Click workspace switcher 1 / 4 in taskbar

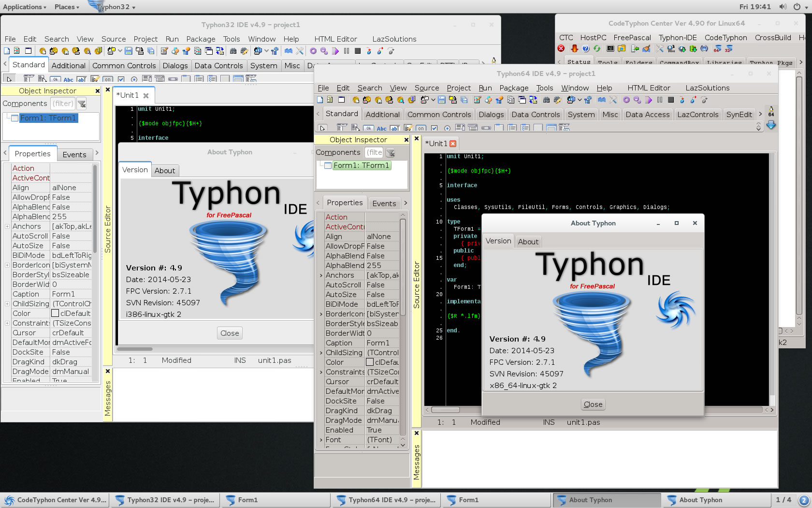click(x=783, y=500)
